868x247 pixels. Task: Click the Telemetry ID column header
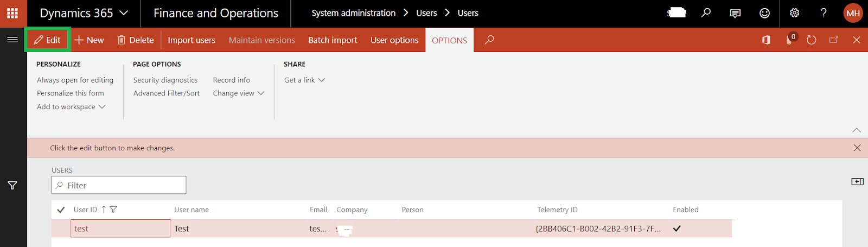pos(557,210)
